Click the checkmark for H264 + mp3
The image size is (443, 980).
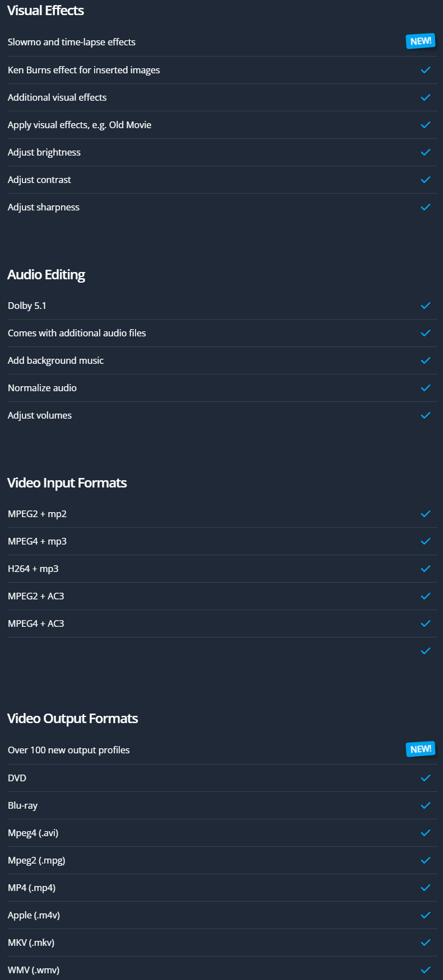[426, 569]
